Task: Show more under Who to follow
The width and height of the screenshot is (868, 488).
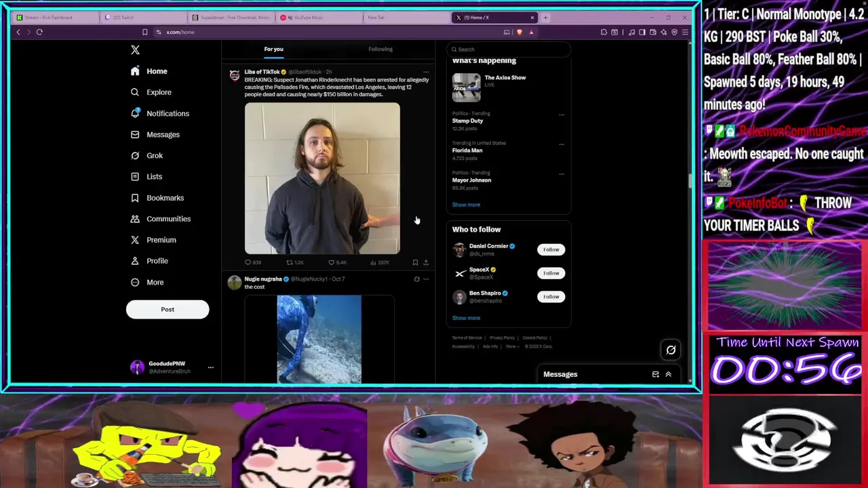Action: [x=466, y=318]
